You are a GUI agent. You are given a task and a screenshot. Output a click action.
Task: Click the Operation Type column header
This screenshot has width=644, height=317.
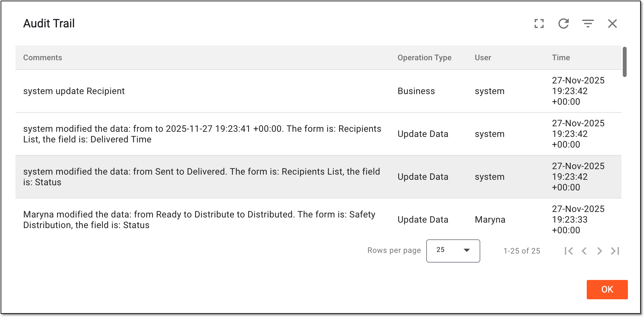[424, 58]
